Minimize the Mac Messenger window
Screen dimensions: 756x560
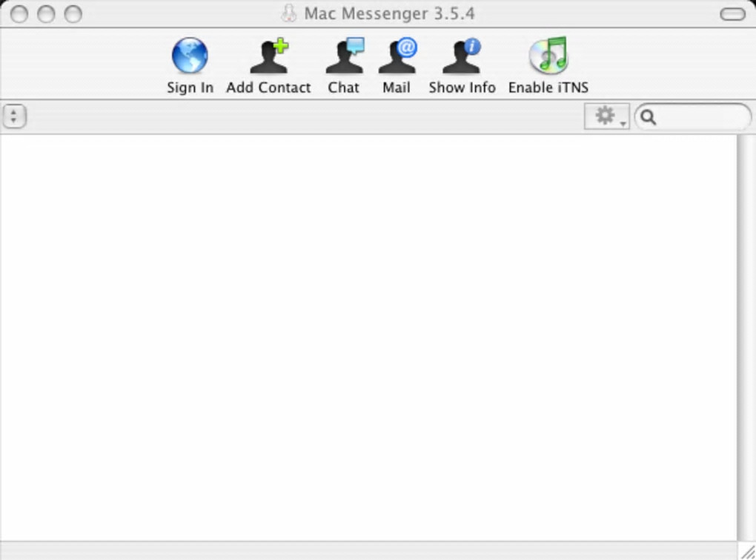click(x=46, y=14)
